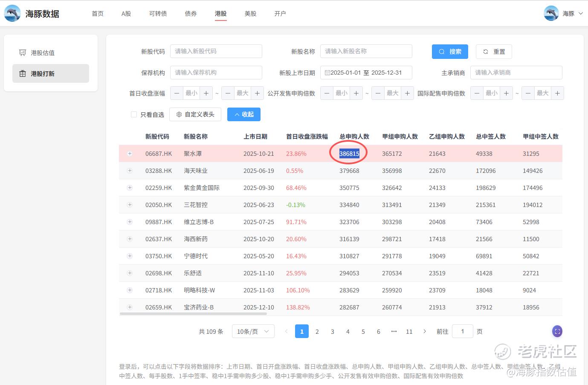Select the 债券 tab
The image size is (588, 385).
(191, 14)
